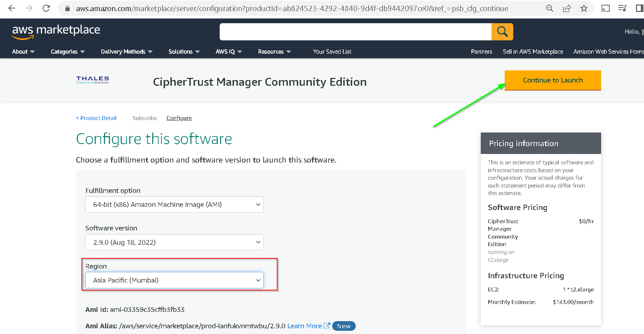Click the running on t2.xlarge note

coord(501,256)
